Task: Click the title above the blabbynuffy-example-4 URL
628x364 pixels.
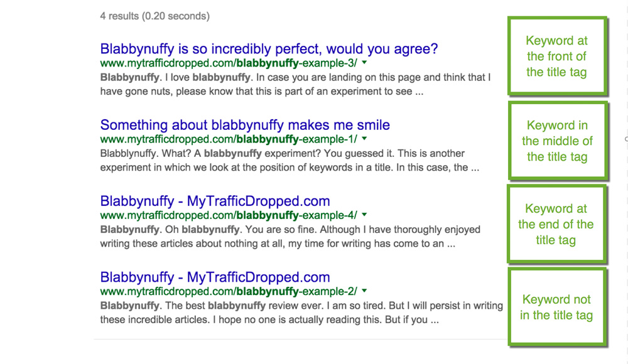Action: (x=215, y=201)
